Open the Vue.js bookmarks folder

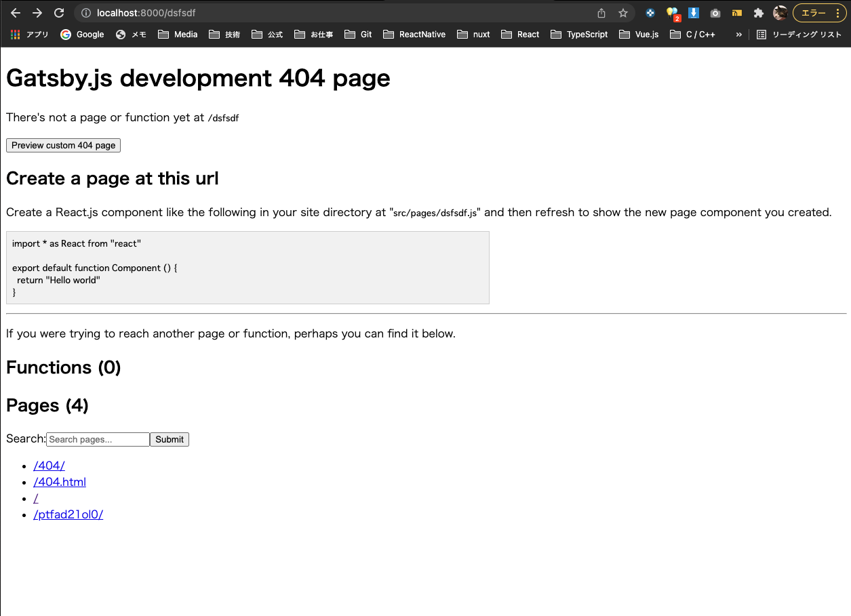click(x=639, y=35)
